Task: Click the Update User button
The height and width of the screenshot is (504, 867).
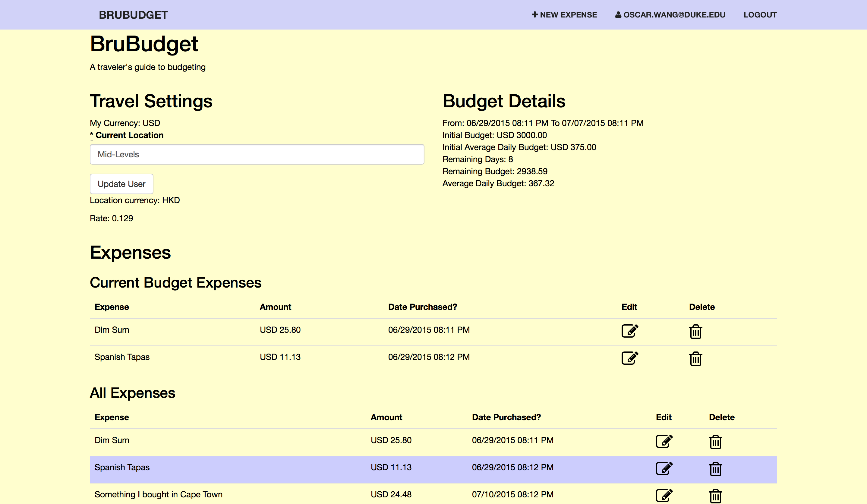Action: pos(121,184)
